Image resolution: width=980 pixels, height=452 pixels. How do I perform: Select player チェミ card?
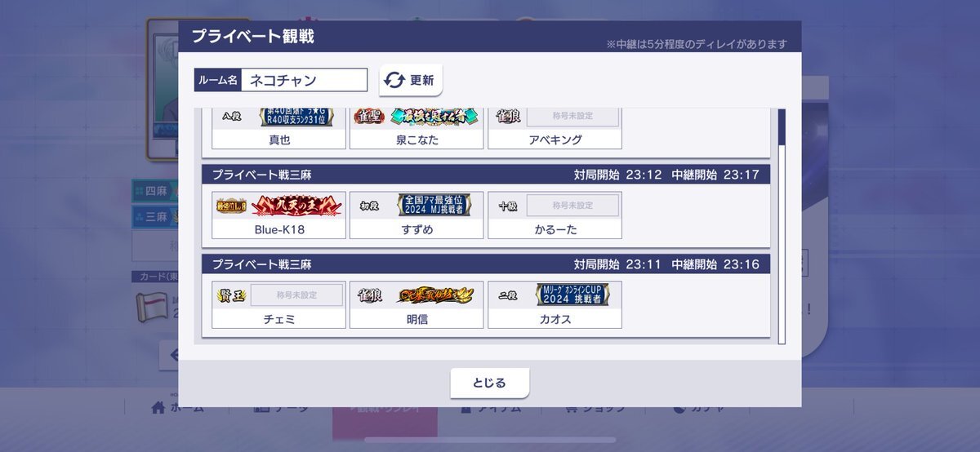(279, 305)
